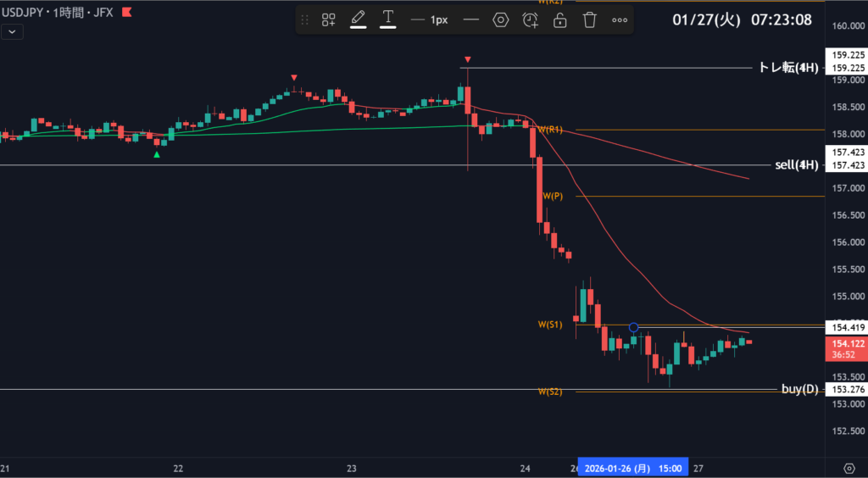The image size is (868, 478).
Task: Expand the indicator legend chevron
Action: (12, 31)
